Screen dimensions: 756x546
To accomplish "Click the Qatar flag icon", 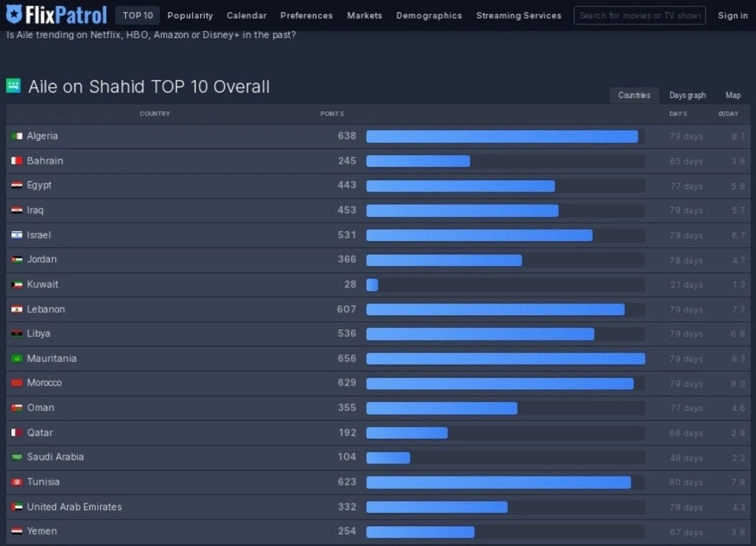I will 17,433.
